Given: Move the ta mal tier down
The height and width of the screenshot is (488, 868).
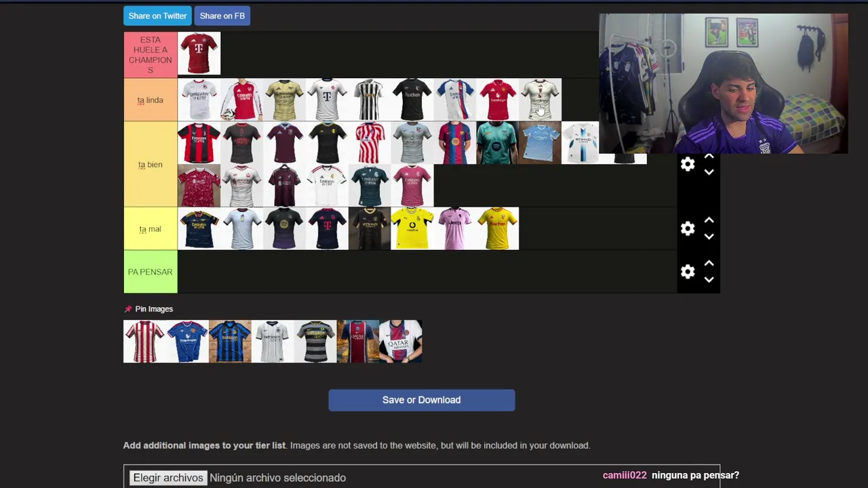Looking at the screenshot, I should (709, 237).
